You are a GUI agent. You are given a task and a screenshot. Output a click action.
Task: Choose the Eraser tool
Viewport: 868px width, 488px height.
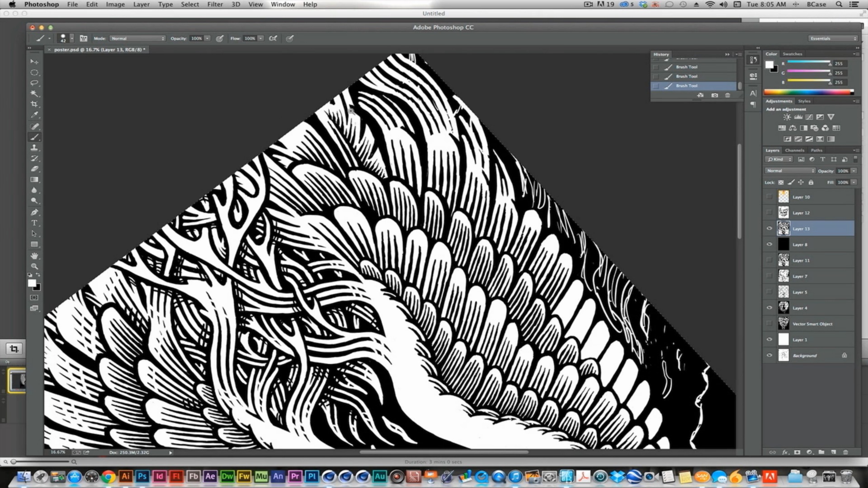34,169
